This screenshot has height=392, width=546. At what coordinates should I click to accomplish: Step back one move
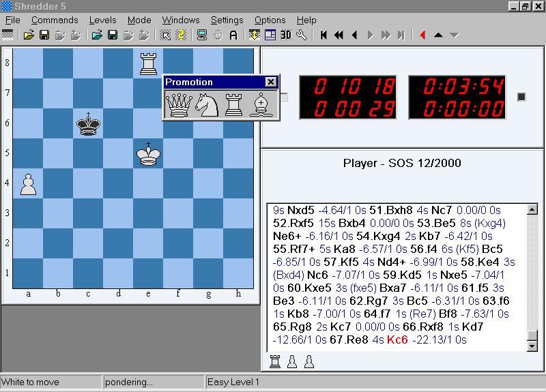(354, 35)
